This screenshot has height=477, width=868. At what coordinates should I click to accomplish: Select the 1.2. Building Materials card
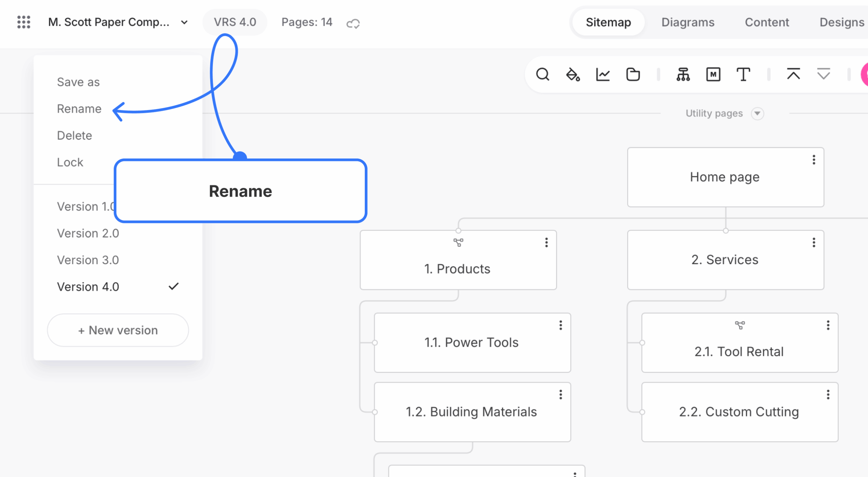472,412
